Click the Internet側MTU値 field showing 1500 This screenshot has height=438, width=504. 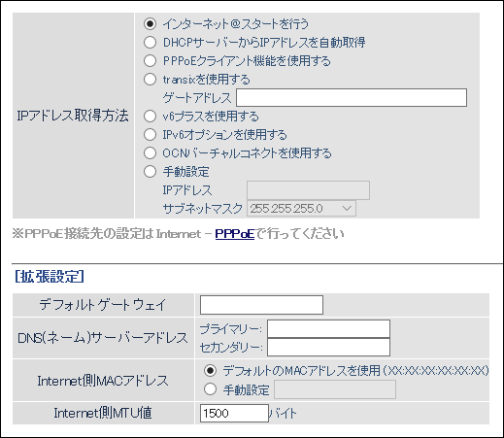pos(234,414)
